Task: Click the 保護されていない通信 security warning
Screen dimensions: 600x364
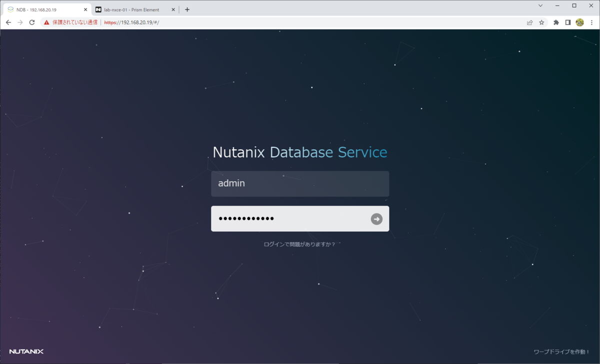Action: [70, 22]
